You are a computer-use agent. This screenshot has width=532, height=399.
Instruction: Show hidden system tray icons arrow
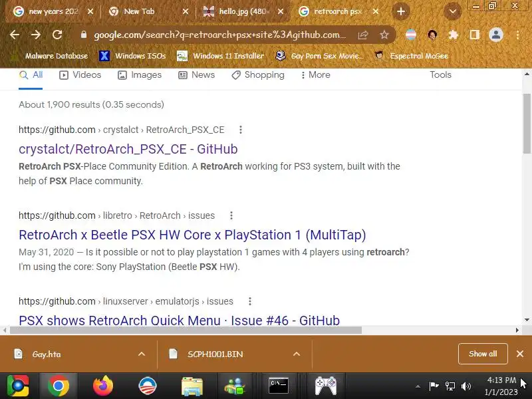point(418,386)
